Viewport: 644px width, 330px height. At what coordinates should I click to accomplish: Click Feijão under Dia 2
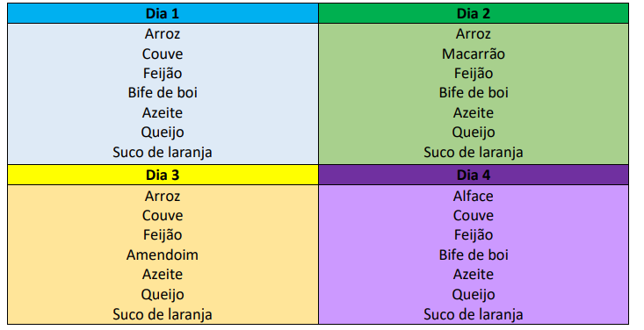pyautogui.click(x=474, y=74)
